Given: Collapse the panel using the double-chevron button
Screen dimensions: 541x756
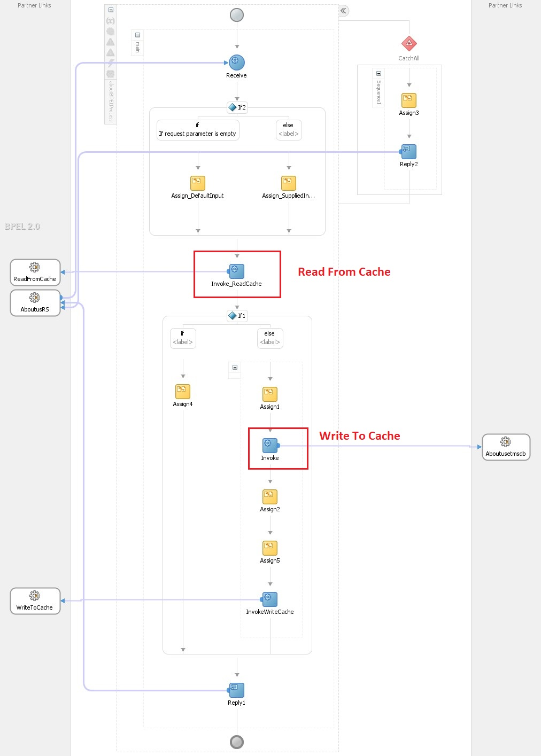Looking at the screenshot, I should coord(342,10).
